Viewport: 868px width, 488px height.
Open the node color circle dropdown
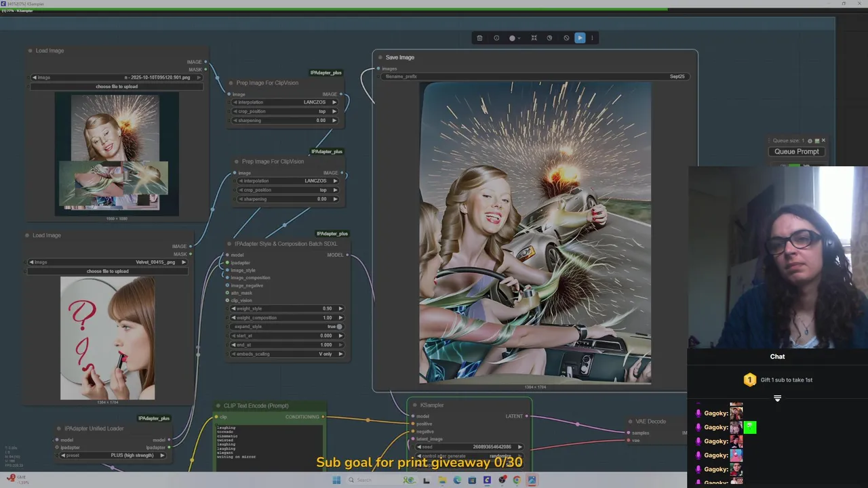click(x=514, y=38)
